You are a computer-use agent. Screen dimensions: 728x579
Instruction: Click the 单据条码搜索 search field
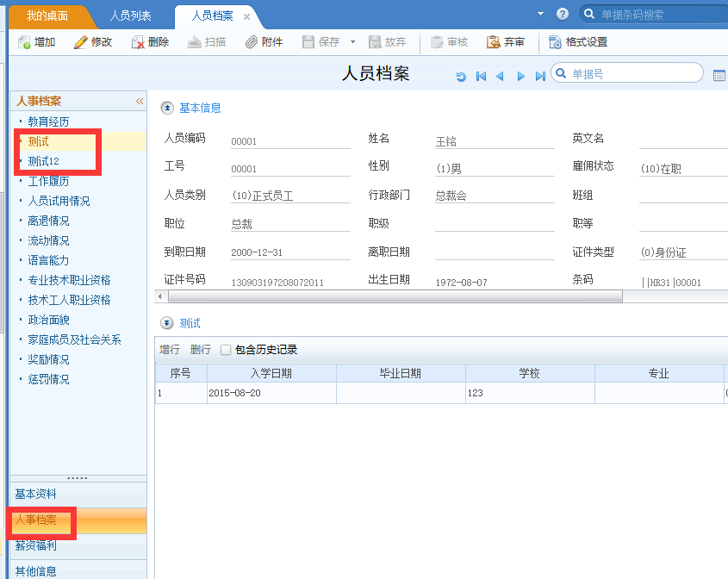point(655,15)
